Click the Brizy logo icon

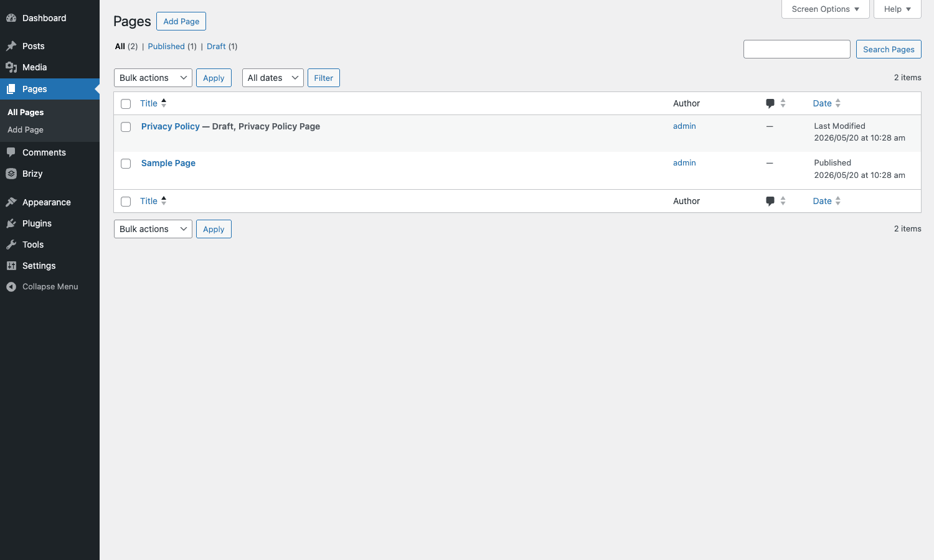point(11,174)
